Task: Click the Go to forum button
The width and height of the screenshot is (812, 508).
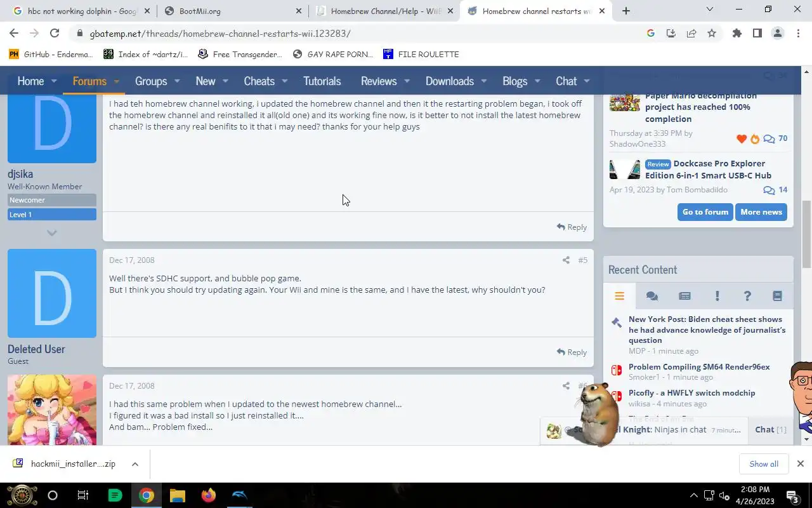Action: (705, 212)
